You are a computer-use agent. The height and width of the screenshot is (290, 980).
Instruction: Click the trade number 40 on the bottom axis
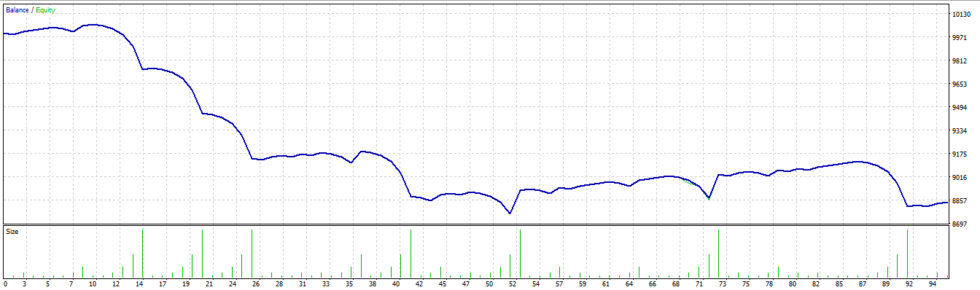coord(397,283)
